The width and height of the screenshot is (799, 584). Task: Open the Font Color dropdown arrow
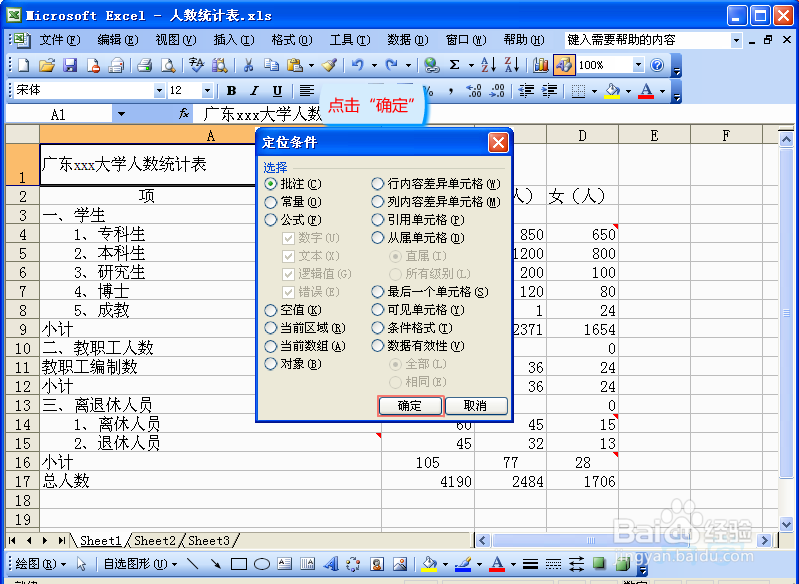coord(662,91)
